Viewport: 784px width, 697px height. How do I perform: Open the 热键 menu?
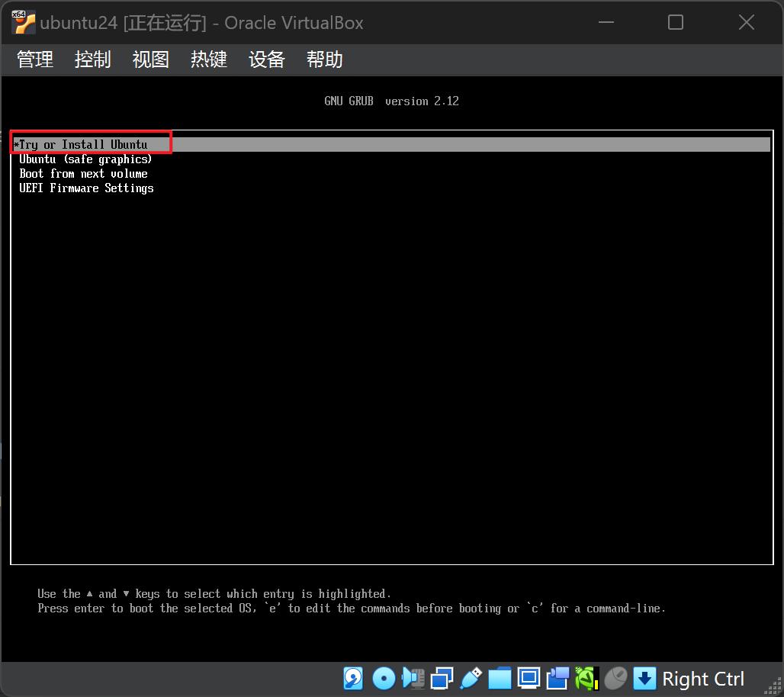[208, 59]
